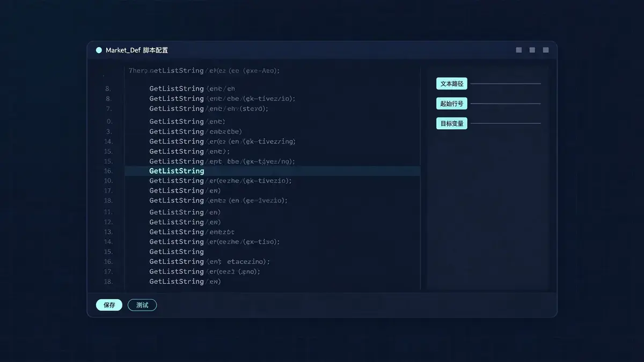Click the first square window control icon

519,50
